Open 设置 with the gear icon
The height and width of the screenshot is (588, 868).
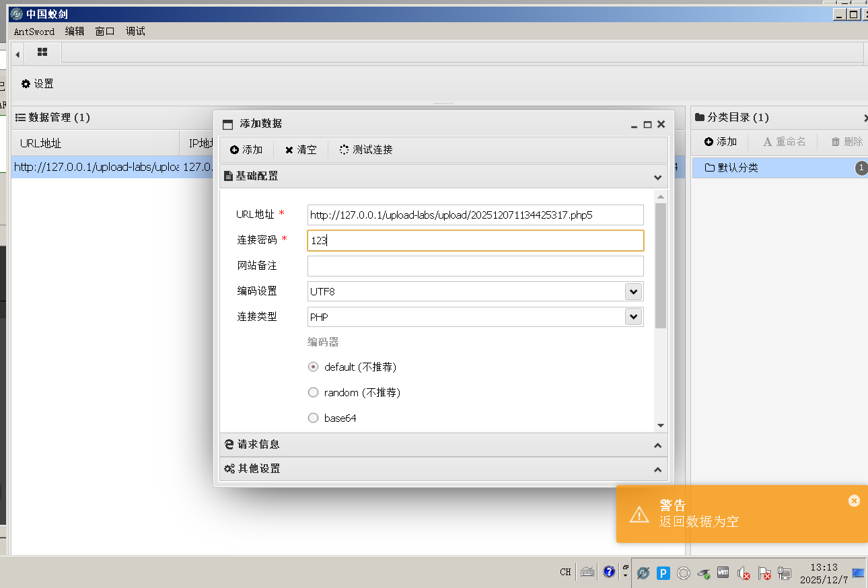(x=38, y=84)
